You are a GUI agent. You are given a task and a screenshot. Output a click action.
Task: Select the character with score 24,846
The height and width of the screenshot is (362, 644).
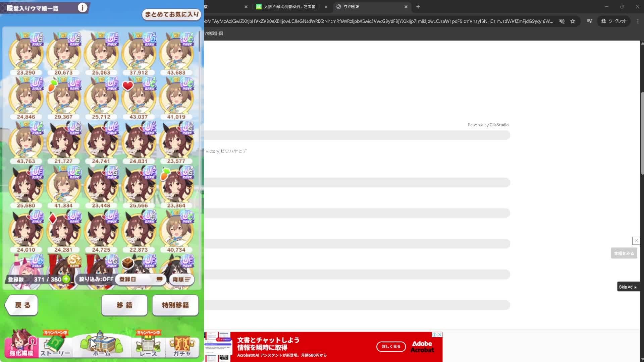point(26,98)
